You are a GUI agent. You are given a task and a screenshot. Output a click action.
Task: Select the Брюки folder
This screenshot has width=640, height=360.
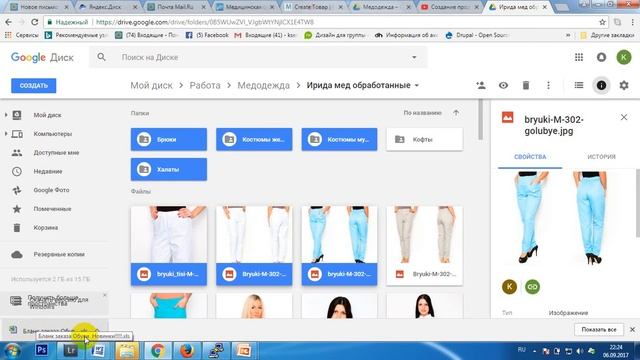click(169, 139)
